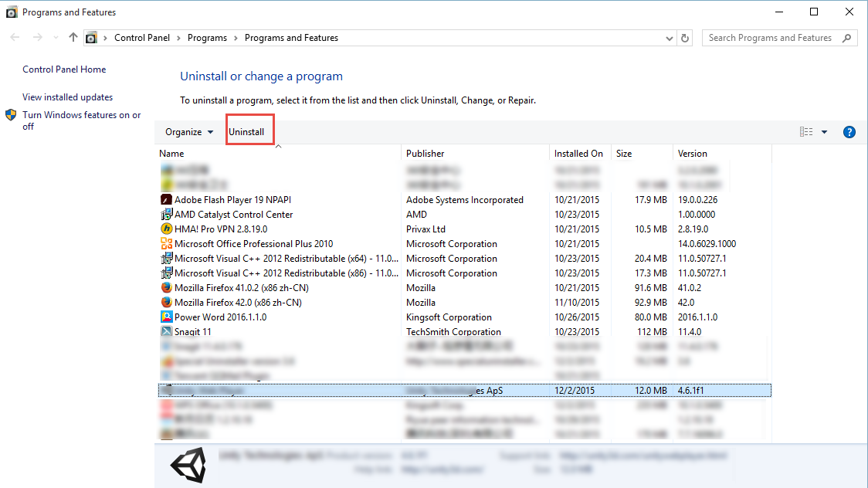The image size is (868, 488).
Task: Click the Help question mark icon
Action: pyautogui.click(x=849, y=132)
